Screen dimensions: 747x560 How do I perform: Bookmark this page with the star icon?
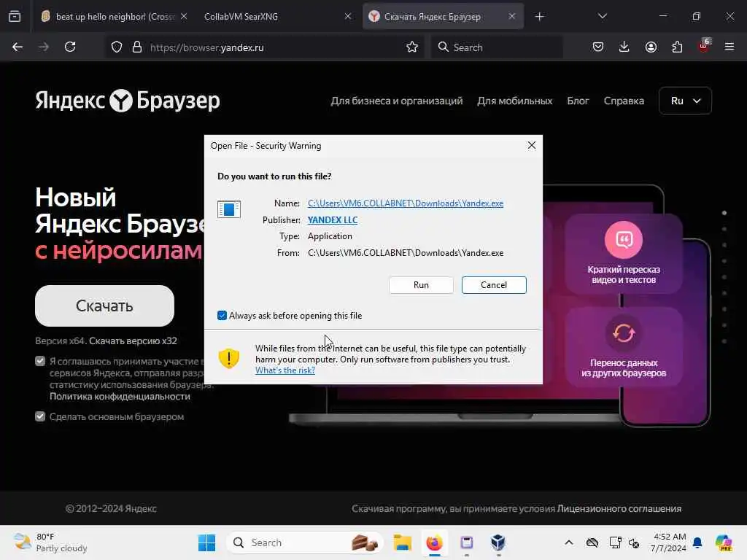(412, 47)
